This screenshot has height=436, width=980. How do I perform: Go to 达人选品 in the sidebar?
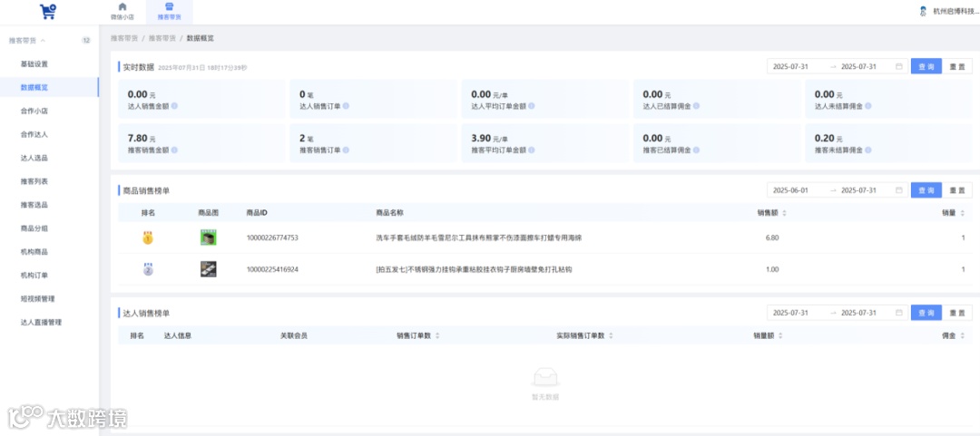[x=34, y=158]
